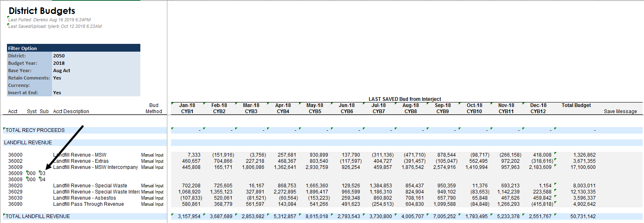Click the Feb-18 column header

pos(219,105)
